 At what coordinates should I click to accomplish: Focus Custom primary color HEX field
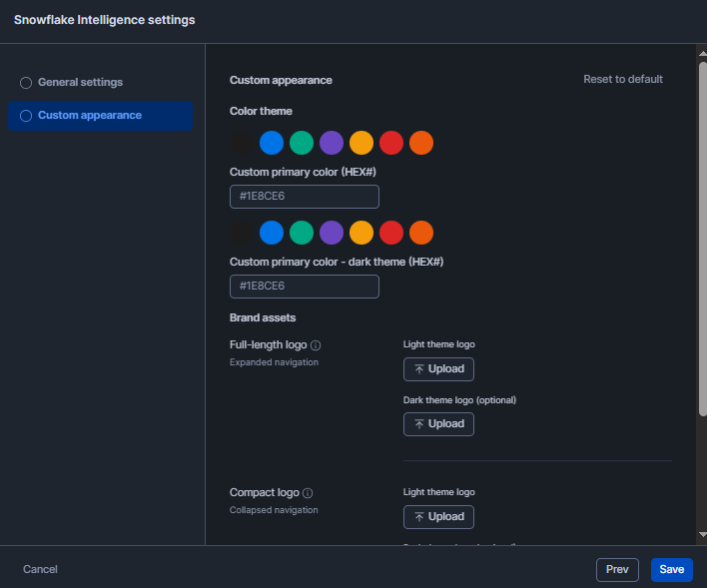click(305, 197)
